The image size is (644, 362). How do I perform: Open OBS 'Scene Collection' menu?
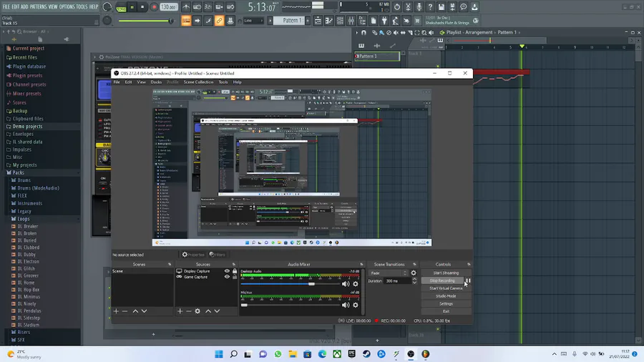point(198,82)
